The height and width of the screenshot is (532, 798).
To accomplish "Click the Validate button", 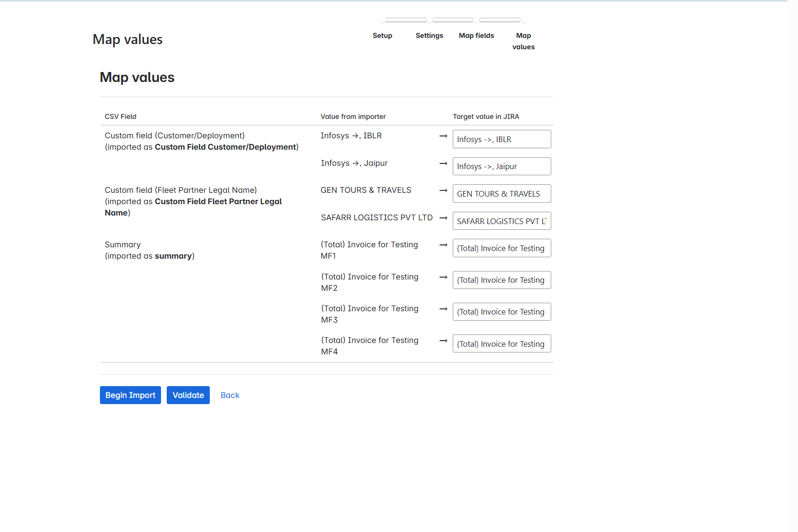I will tap(188, 395).
